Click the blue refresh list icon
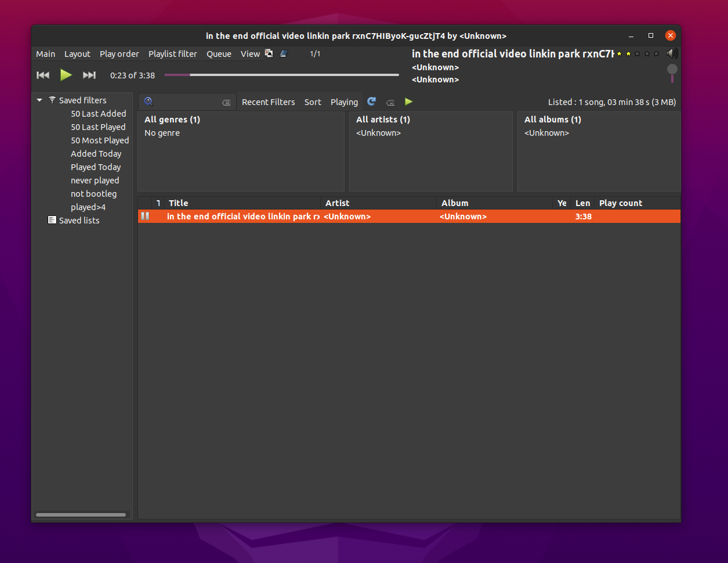The image size is (728, 563). click(x=372, y=102)
